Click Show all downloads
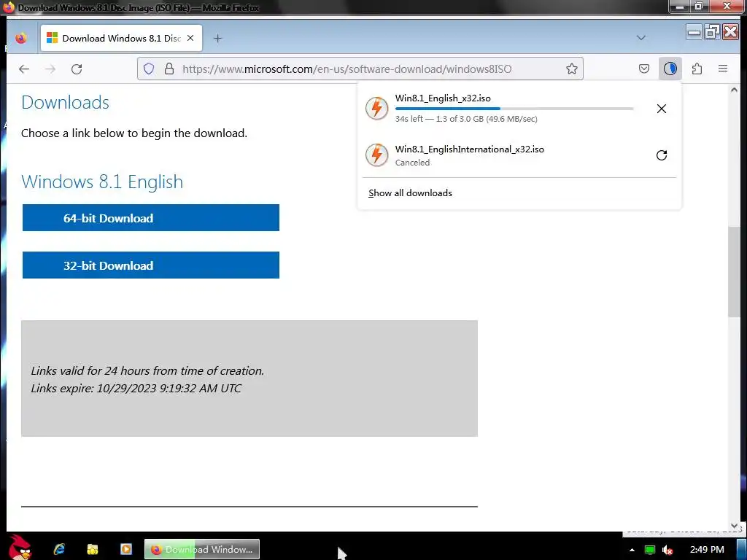The width and height of the screenshot is (747, 560). pos(410,192)
